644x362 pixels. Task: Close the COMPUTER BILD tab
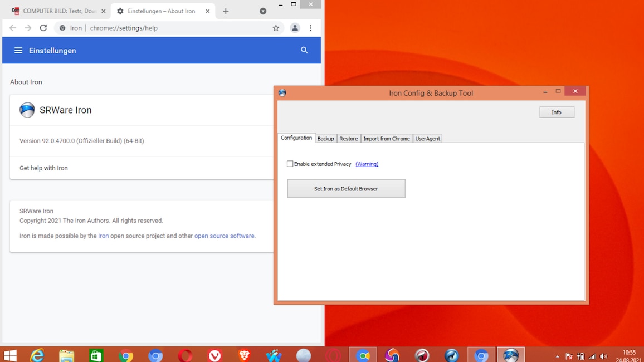point(104,11)
